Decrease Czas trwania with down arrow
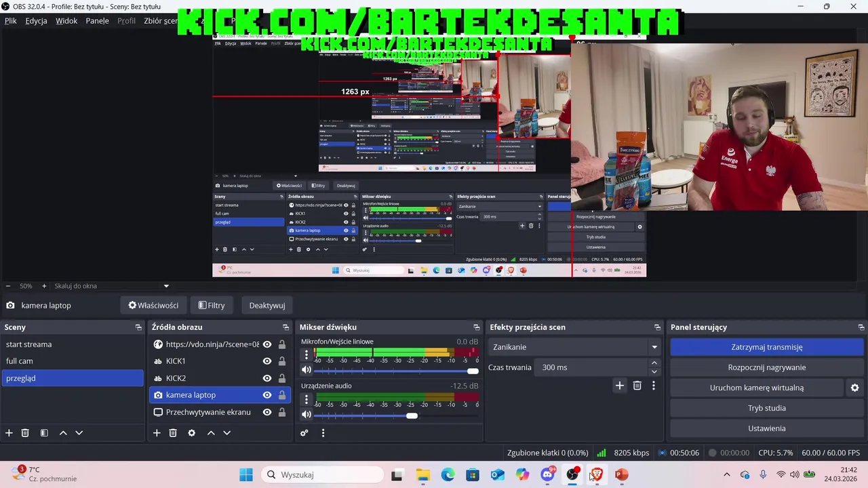 (654, 371)
